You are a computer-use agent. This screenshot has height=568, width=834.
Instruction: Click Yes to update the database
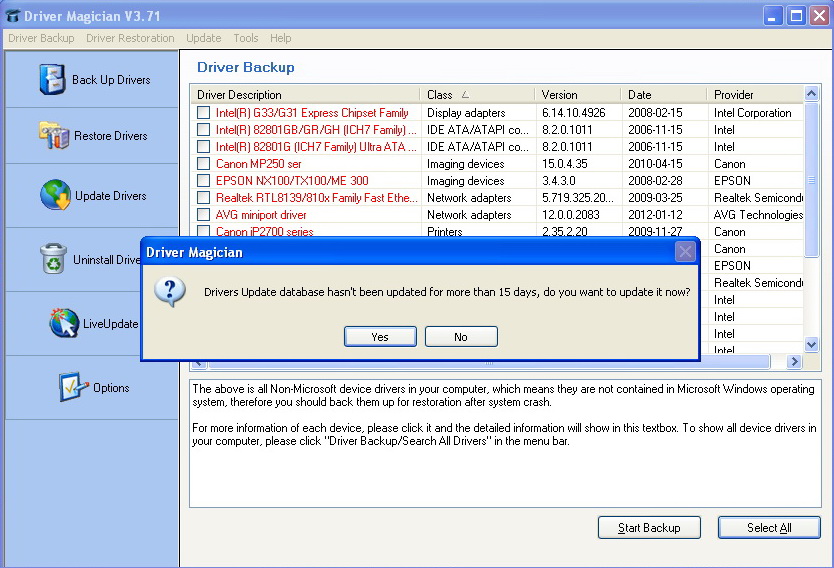pos(380,337)
